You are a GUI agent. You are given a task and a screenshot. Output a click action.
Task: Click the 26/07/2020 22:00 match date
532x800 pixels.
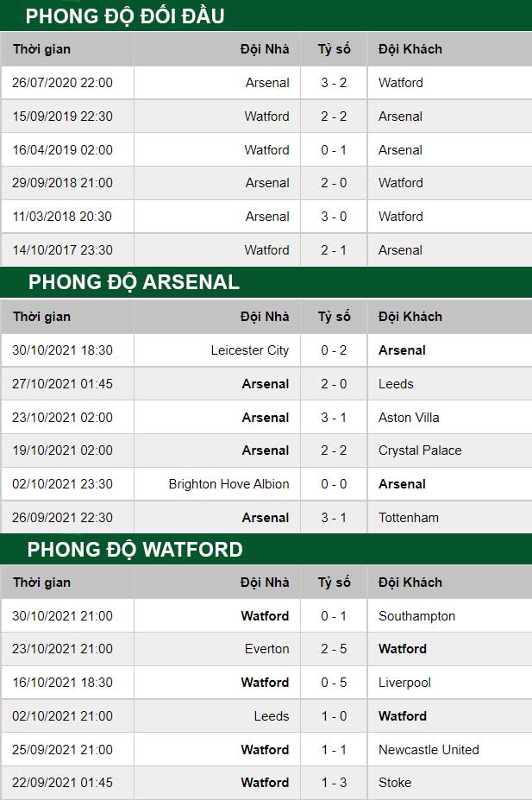pos(62,83)
